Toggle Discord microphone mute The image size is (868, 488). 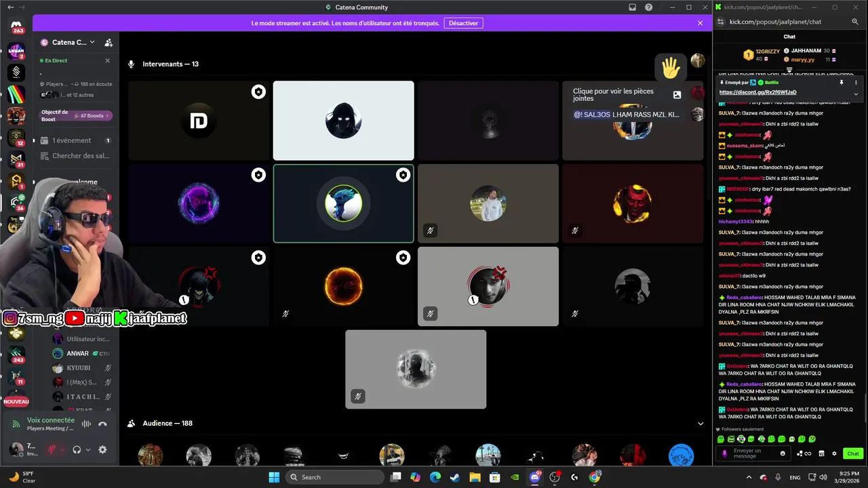point(51,449)
